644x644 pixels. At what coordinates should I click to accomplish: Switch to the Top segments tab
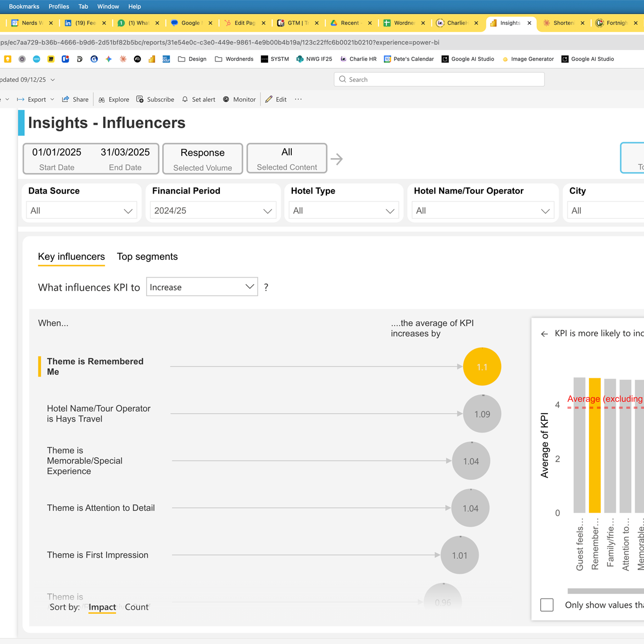pyautogui.click(x=147, y=257)
